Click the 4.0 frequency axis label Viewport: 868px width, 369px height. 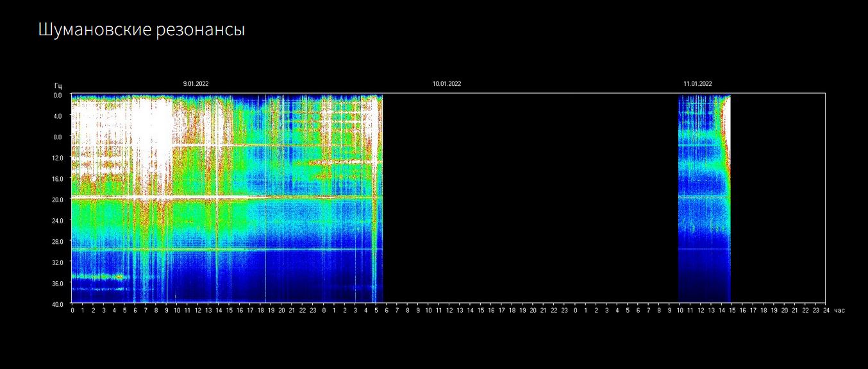(58, 116)
